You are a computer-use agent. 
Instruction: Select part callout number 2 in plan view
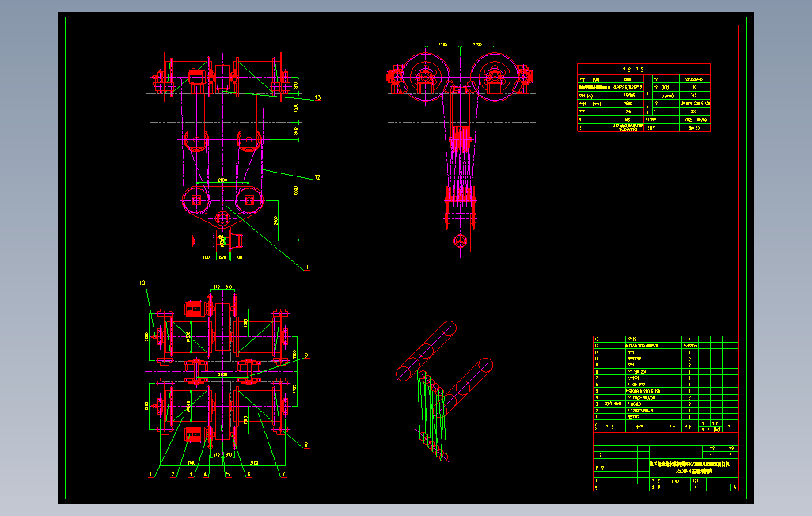coord(173,474)
